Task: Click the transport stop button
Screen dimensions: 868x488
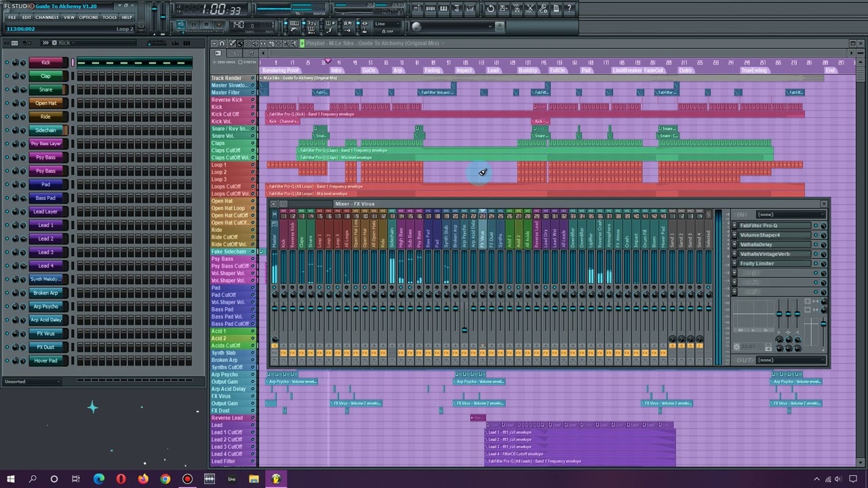Action: pos(206,25)
